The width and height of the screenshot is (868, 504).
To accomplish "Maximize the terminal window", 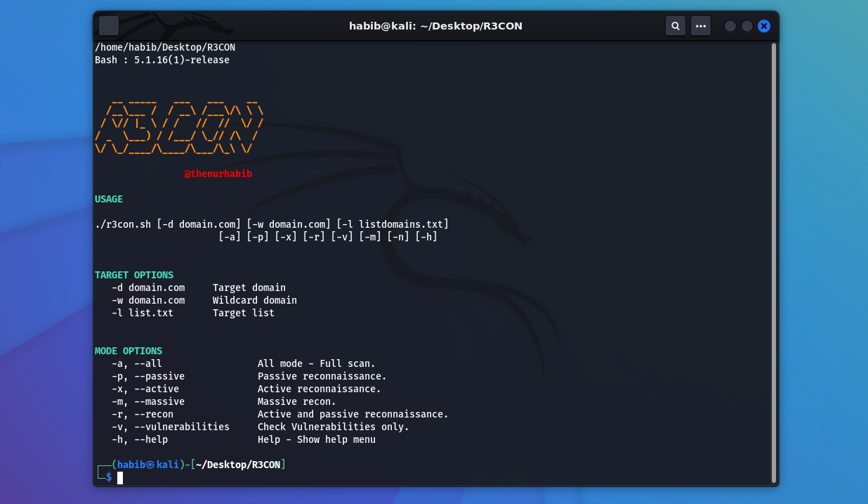I will (747, 26).
